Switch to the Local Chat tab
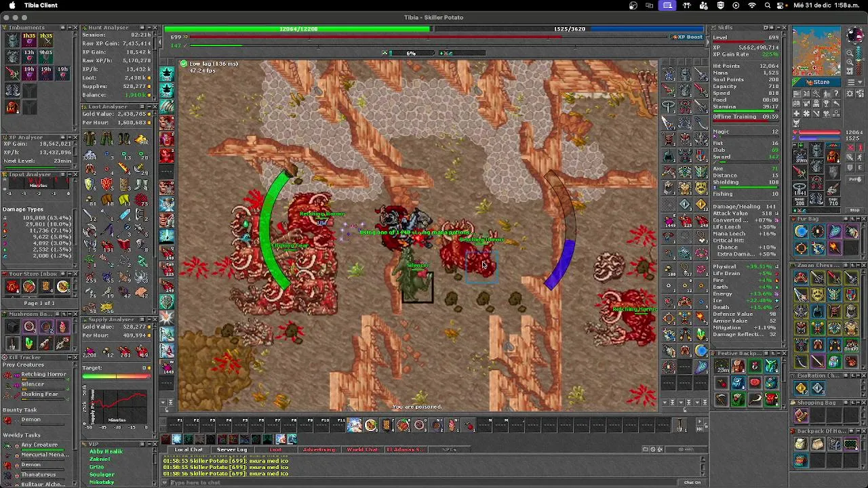This screenshot has height=488, width=868. pos(189,450)
